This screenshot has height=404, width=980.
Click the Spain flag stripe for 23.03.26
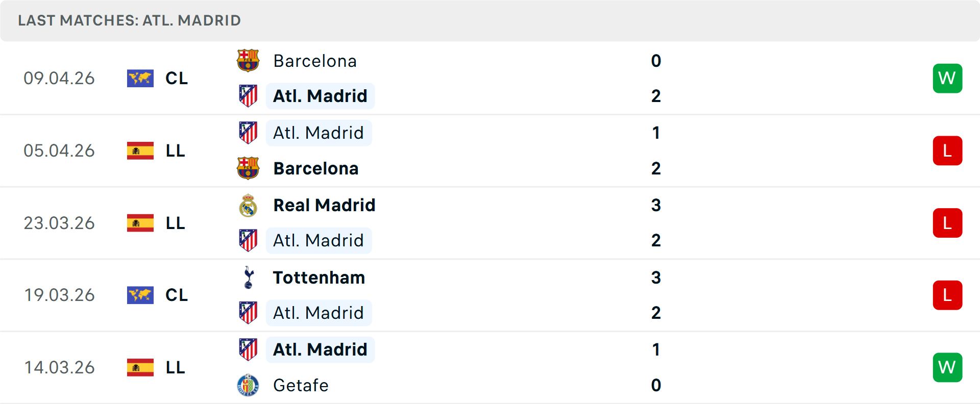pos(140,223)
